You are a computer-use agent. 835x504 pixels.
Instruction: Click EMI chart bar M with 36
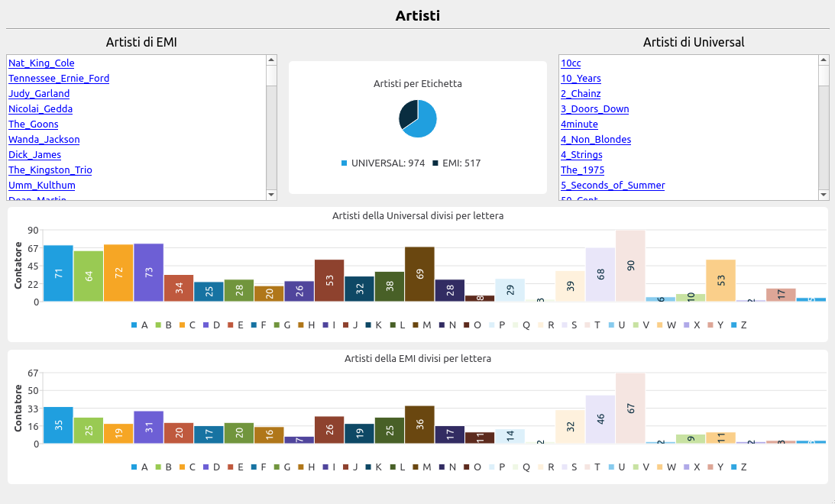pyautogui.click(x=419, y=425)
